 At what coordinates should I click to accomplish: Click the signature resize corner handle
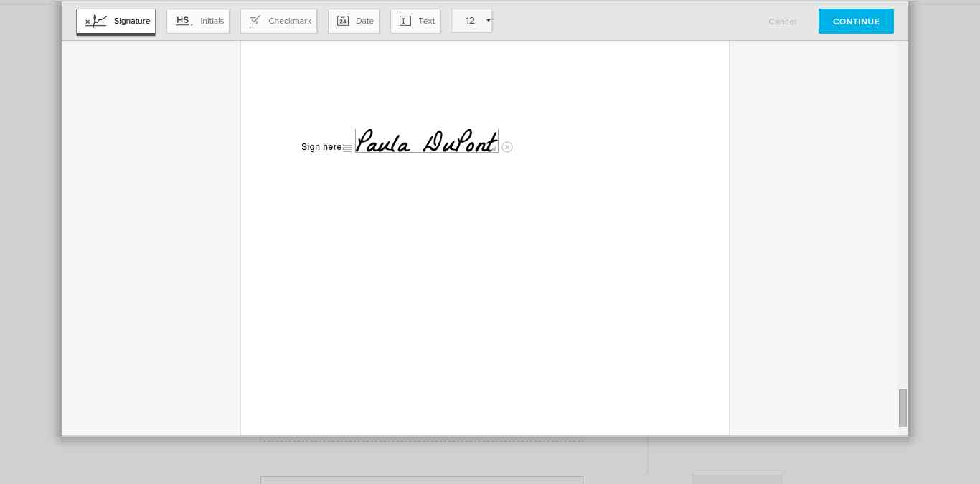494,148
